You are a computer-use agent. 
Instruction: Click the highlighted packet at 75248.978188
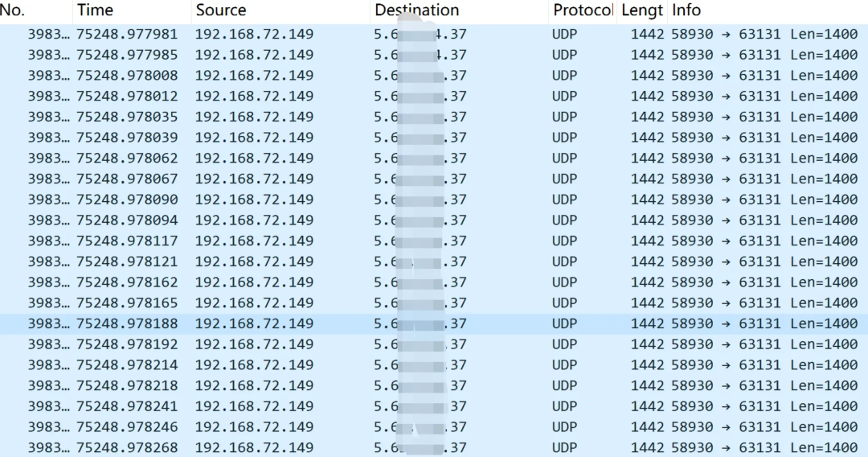(127, 323)
